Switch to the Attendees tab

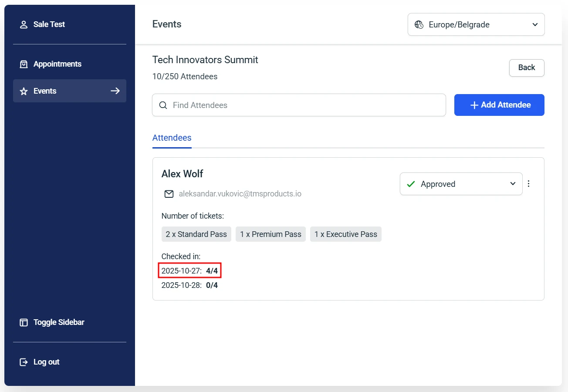(x=172, y=138)
